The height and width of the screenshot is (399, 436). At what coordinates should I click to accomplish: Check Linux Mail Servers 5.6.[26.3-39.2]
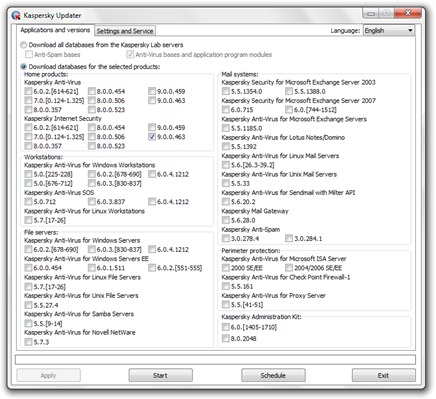226,165
